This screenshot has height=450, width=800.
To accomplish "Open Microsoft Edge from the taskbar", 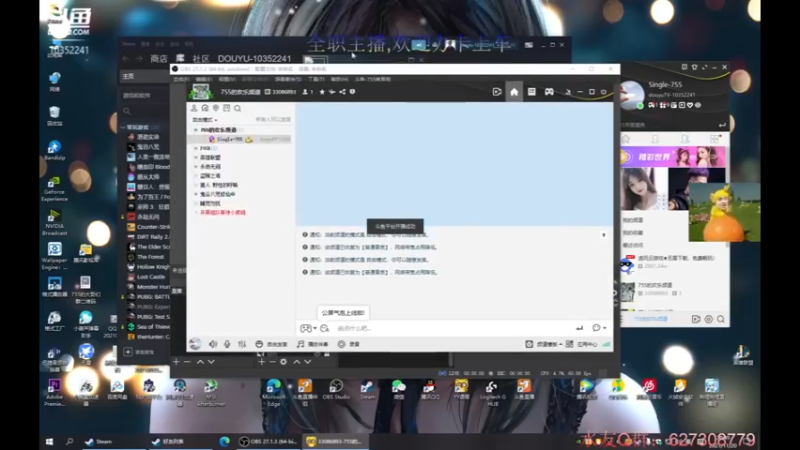I will click(x=224, y=442).
